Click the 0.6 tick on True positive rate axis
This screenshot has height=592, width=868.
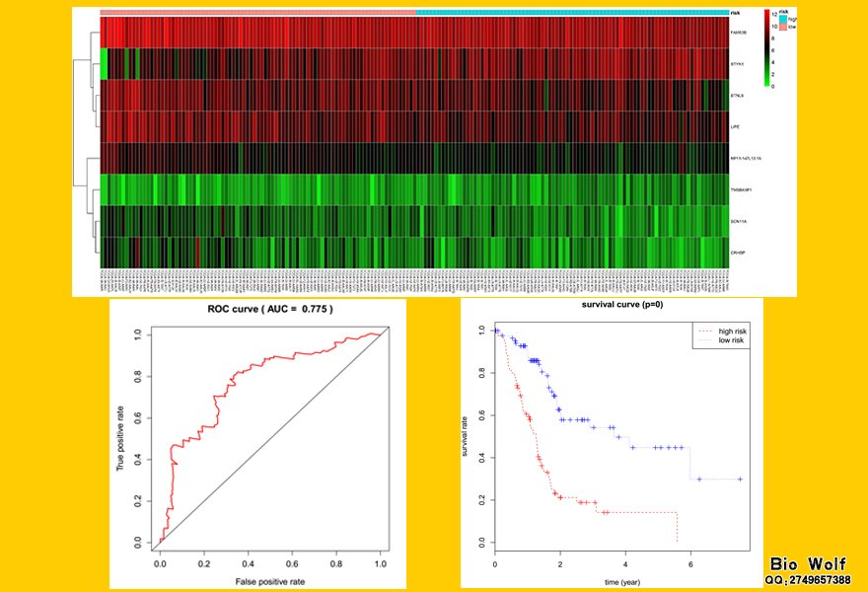(138, 417)
